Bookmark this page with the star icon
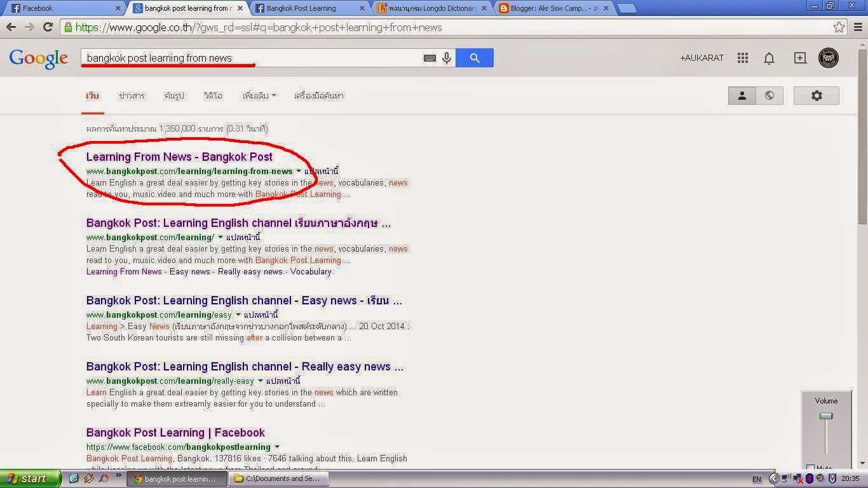Viewport: 868px width, 488px height. point(839,27)
